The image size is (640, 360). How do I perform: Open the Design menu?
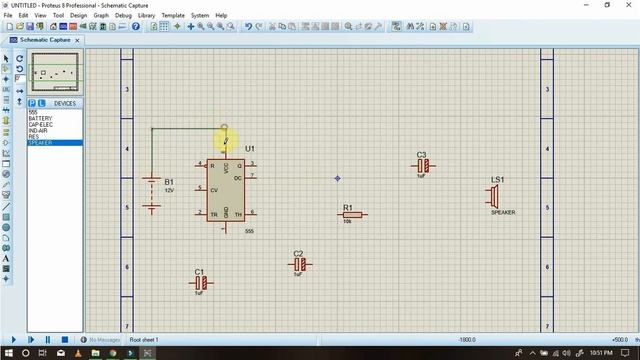pos(78,16)
